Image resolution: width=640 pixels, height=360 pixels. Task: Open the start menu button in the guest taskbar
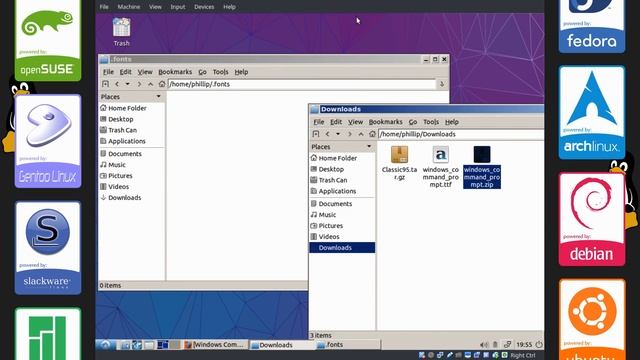(x=105, y=345)
